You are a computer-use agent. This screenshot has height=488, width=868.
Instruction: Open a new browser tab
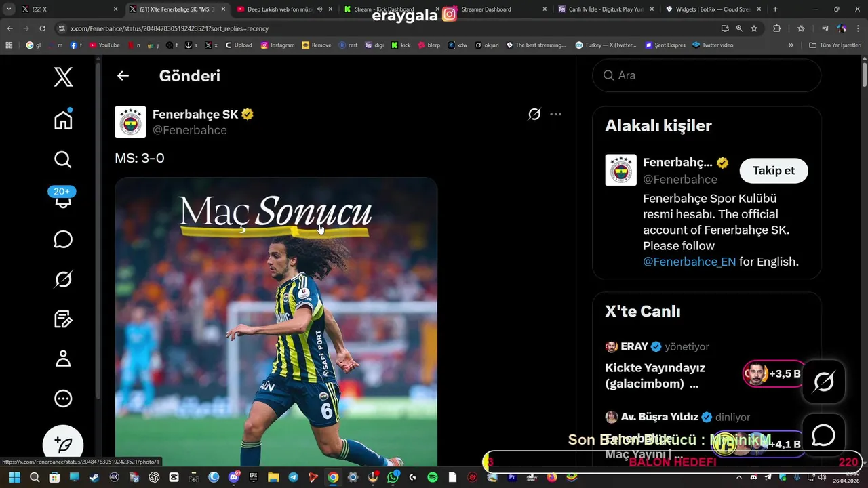(775, 9)
